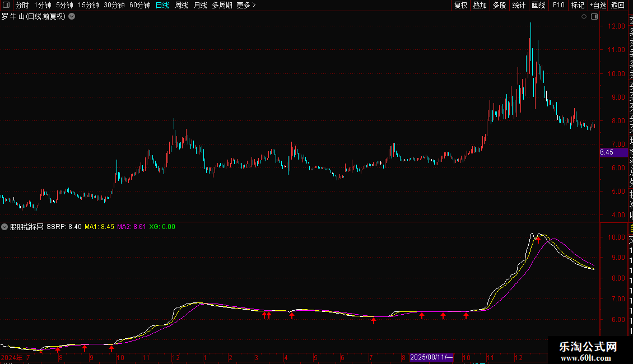The image size is (633, 364).
Task: Click the SSRP: 8.40 indicator value
Action: [64, 227]
